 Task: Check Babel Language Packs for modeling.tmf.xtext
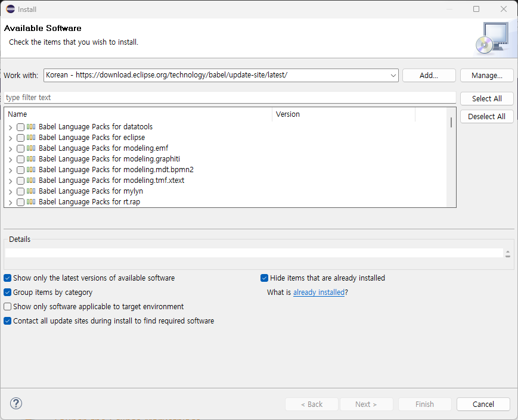(20, 181)
